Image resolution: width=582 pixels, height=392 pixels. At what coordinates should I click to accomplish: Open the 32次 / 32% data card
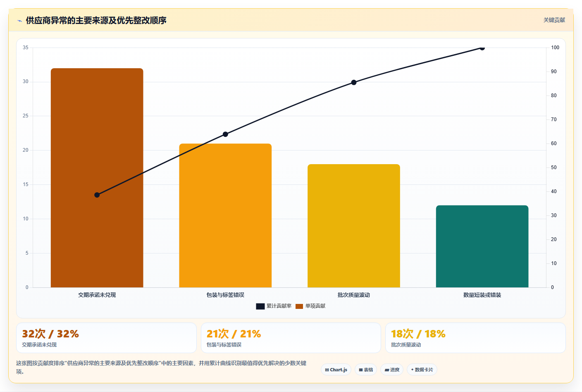click(106, 338)
